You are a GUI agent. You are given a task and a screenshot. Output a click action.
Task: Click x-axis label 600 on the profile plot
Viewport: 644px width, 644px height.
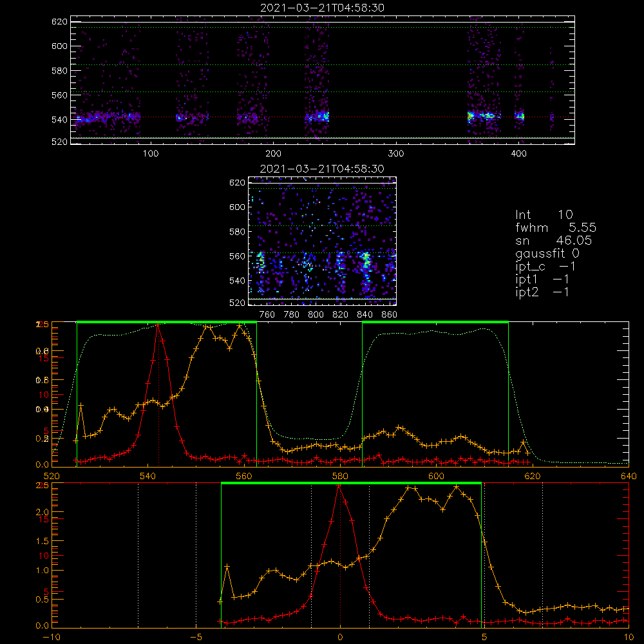coord(436,476)
